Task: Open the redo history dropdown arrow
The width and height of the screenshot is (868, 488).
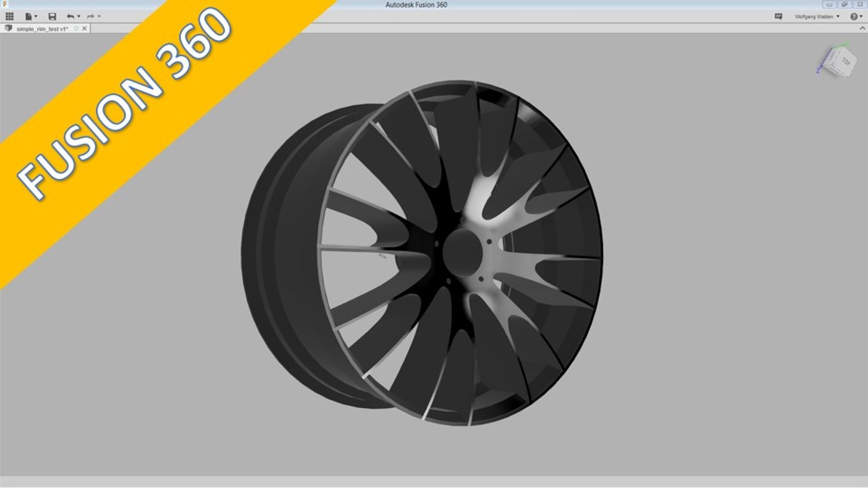Action: 99,16
